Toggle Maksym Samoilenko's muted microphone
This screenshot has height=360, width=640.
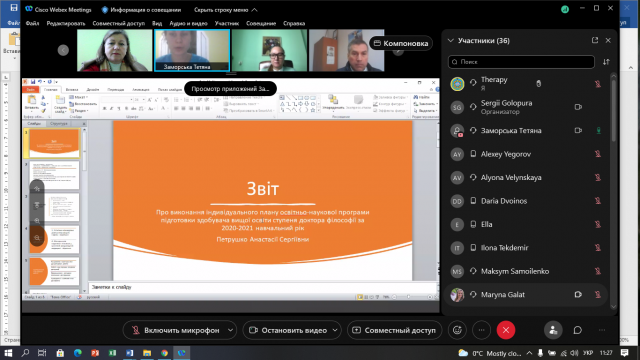pyautogui.click(x=598, y=271)
